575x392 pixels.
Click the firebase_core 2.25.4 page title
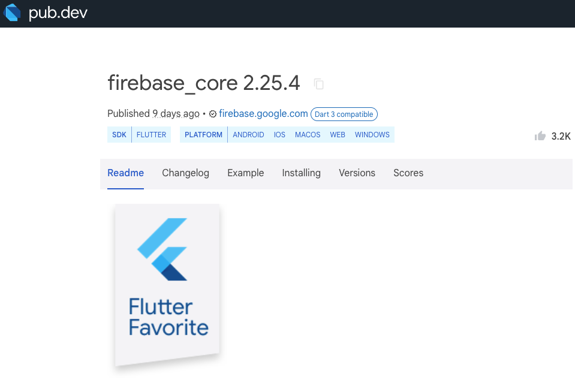203,83
